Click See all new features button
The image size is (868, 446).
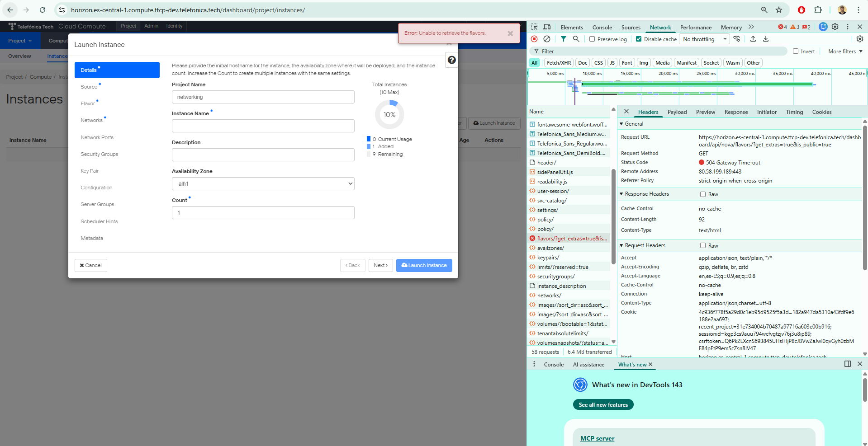click(x=603, y=405)
